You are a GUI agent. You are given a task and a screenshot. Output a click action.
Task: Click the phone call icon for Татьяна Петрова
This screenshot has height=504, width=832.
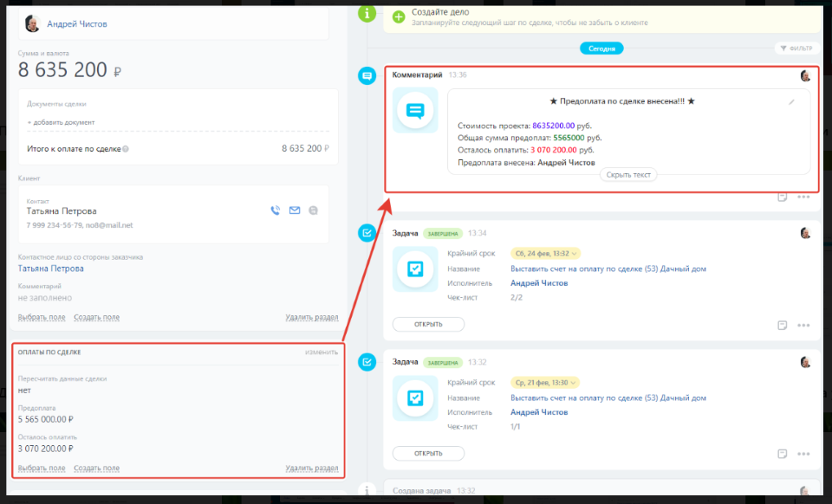pyautogui.click(x=276, y=210)
